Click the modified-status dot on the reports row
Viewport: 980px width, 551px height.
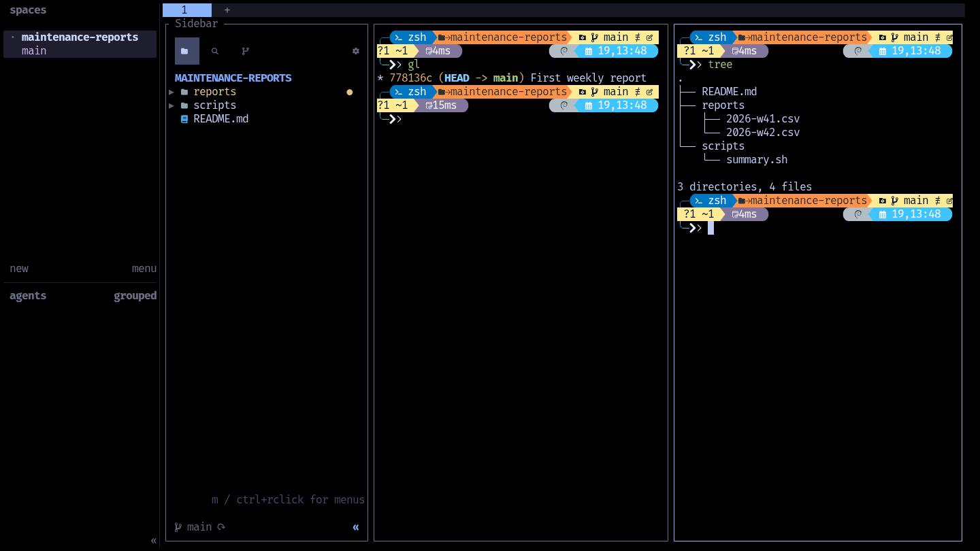click(x=350, y=92)
